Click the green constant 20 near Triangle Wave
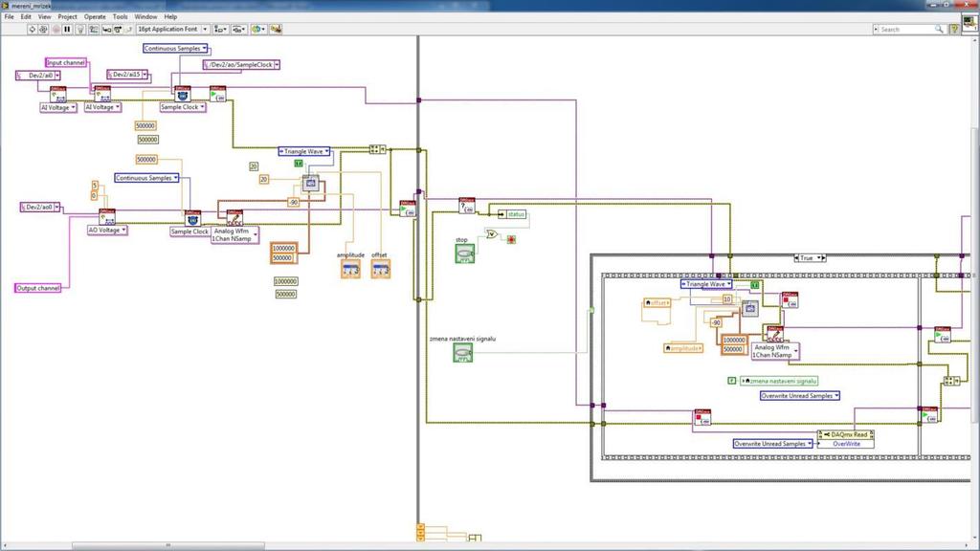The image size is (980, 551). click(x=253, y=166)
